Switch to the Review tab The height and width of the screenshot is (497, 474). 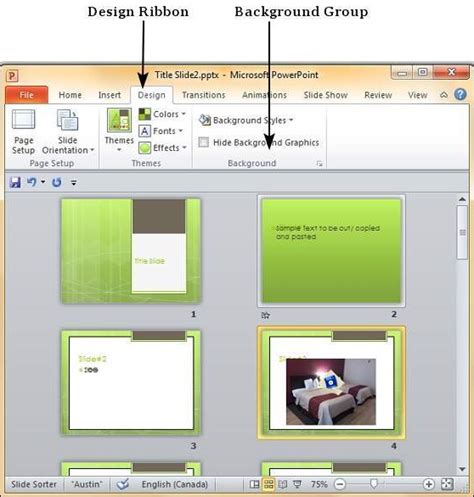pyautogui.click(x=378, y=95)
